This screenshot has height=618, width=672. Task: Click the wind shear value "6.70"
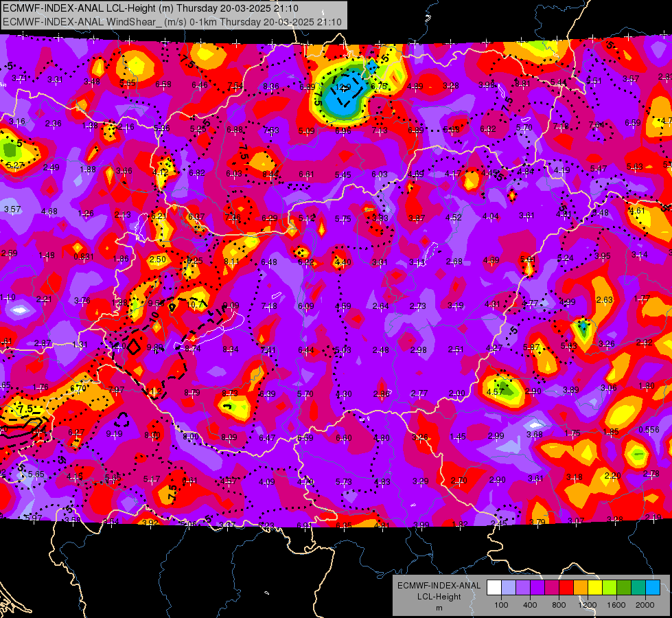tap(78, 388)
